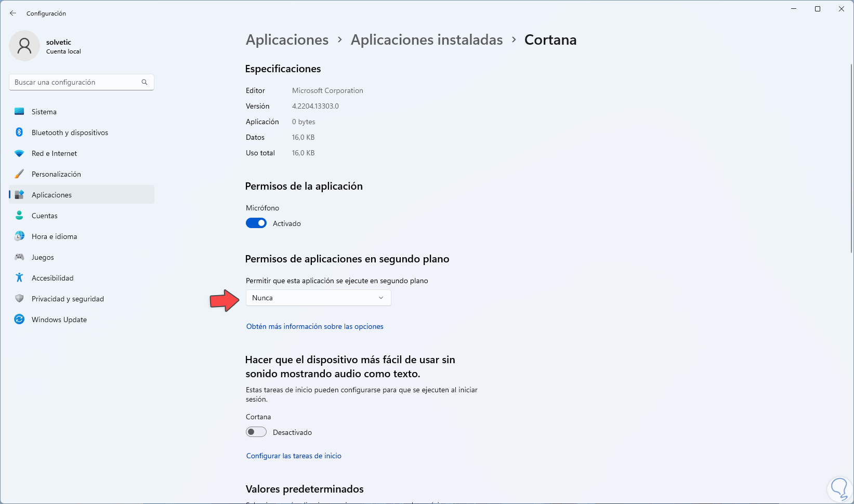
Task: Click Aplicaciones in the breadcrumb
Action: [287, 40]
